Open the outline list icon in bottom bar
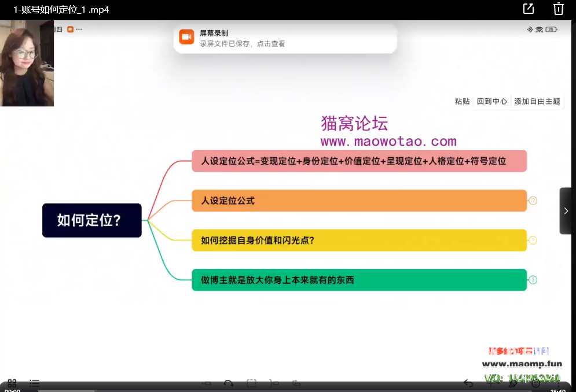Viewport: 576px width, 392px height. click(35, 383)
